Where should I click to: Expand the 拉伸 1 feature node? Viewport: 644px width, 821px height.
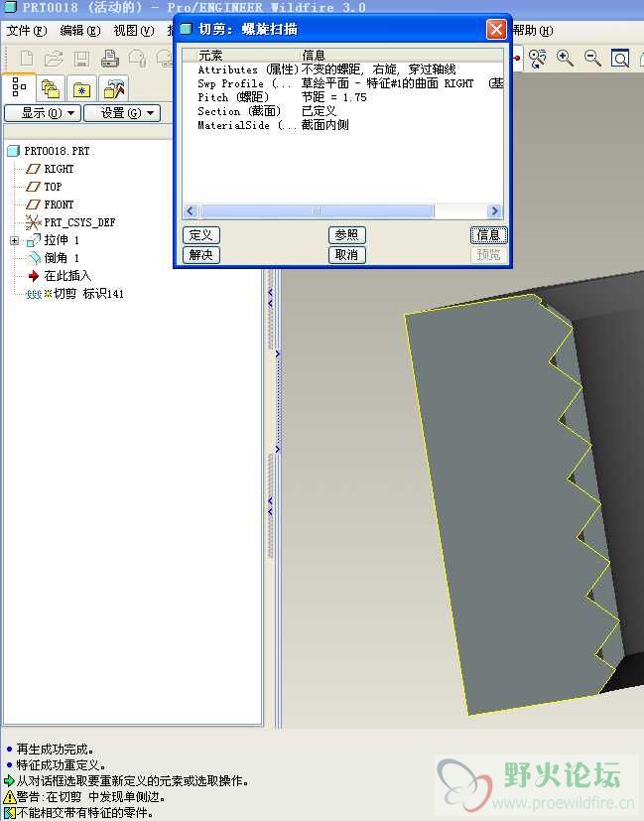(15, 241)
